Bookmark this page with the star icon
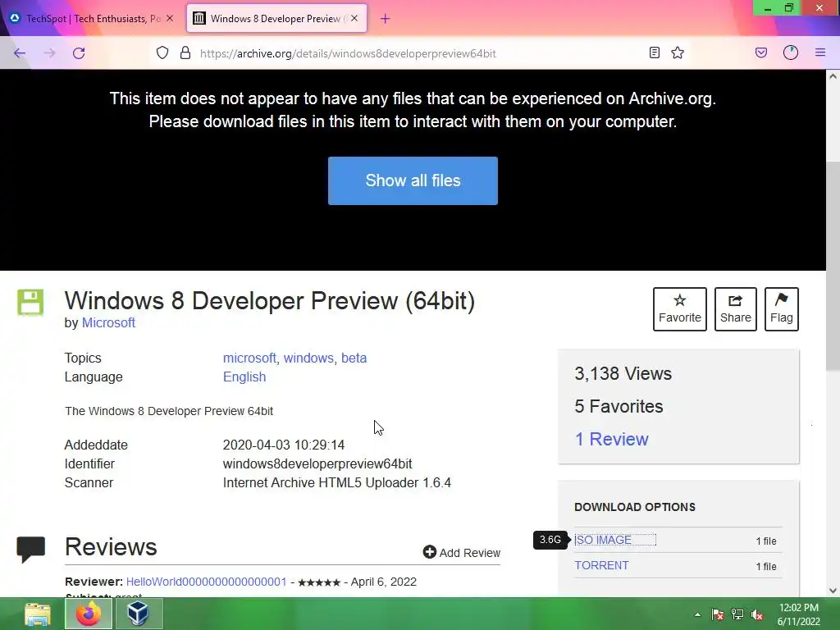Viewport: 840px width, 630px height. coord(678,52)
